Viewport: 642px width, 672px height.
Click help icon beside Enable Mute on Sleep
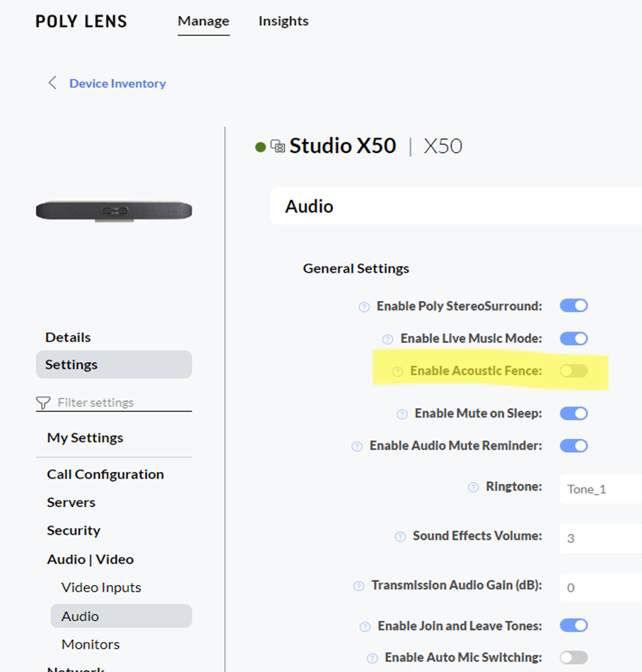click(x=402, y=414)
